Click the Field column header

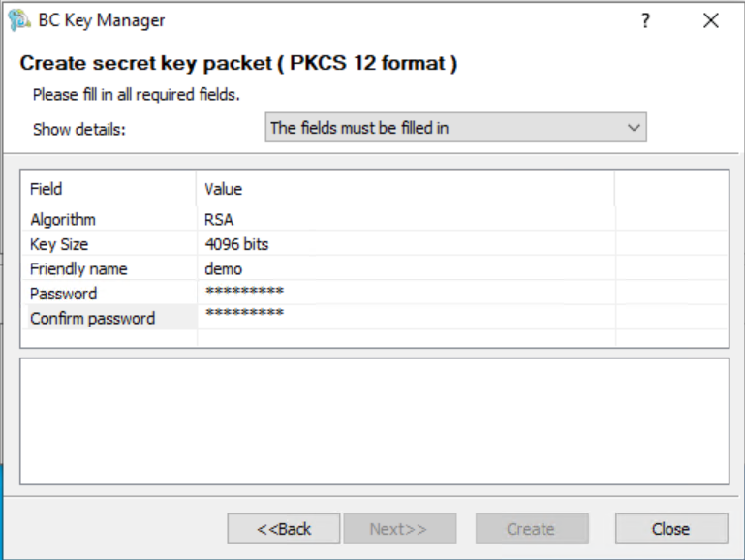point(47,189)
